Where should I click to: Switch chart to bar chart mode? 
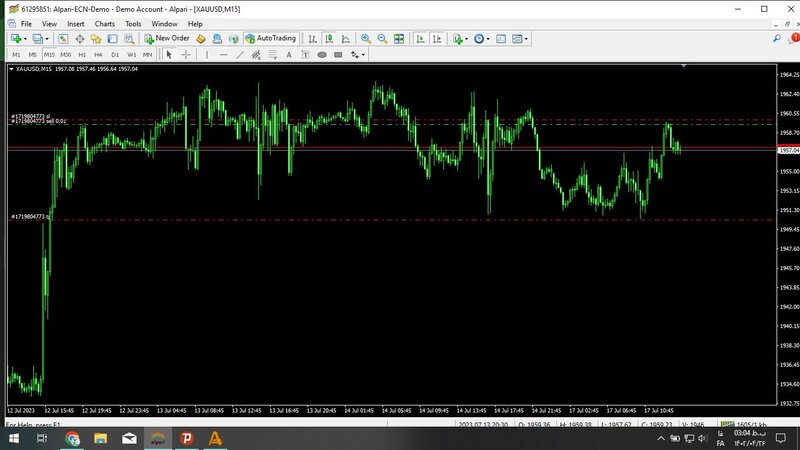point(313,38)
